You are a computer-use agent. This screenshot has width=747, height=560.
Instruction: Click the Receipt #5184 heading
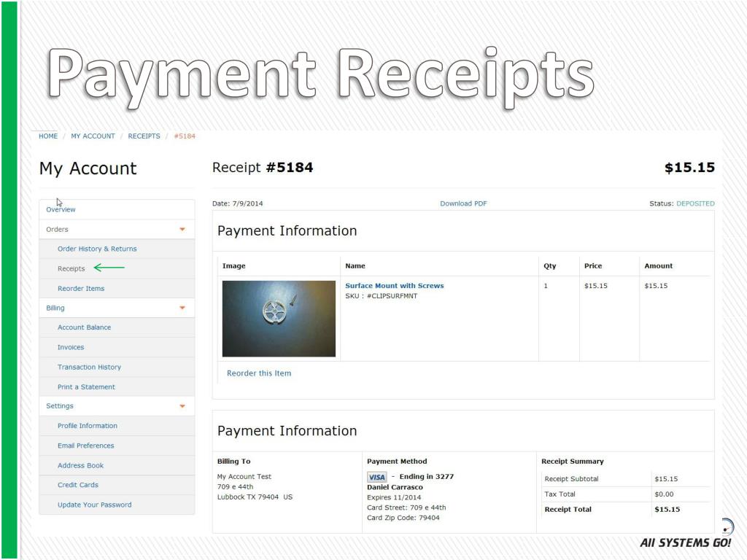pyautogui.click(x=263, y=168)
